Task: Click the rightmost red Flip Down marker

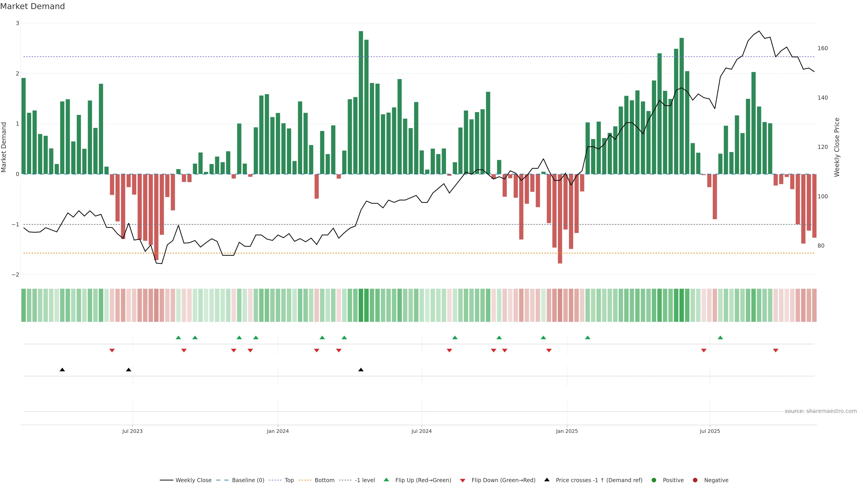Action: click(x=776, y=351)
